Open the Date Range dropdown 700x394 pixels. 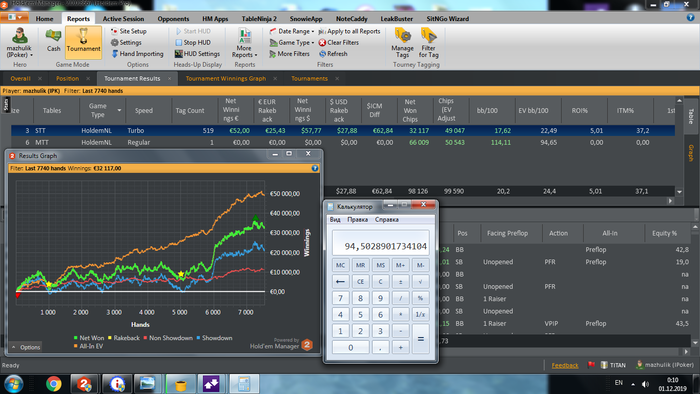click(x=292, y=31)
